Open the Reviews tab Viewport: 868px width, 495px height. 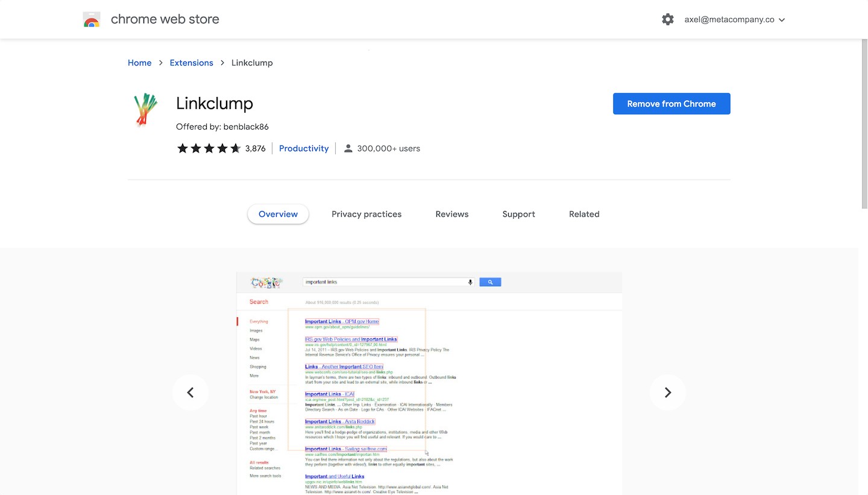click(x=452, y=214)
